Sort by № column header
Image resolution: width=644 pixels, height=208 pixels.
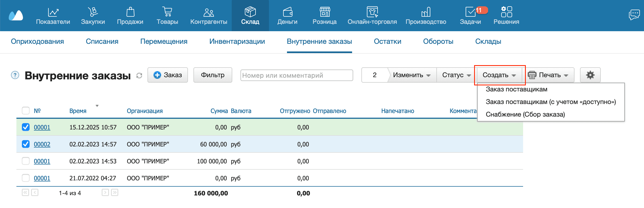pyautogui.click(x=37, y=111)
